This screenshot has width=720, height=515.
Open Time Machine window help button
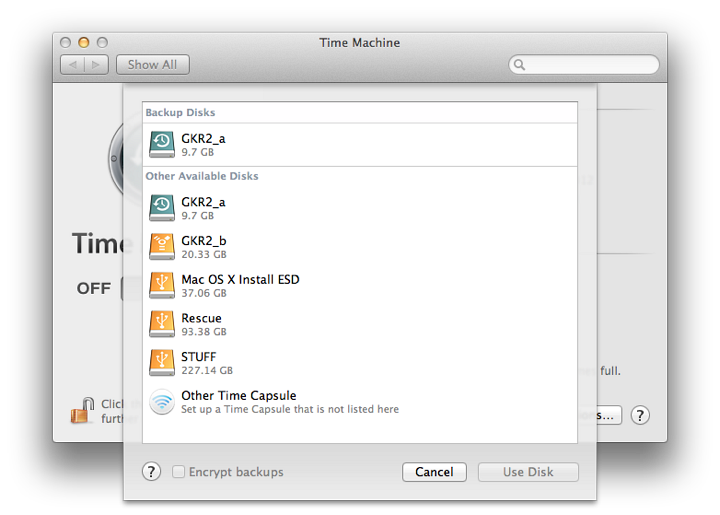(x=640, y=415)
